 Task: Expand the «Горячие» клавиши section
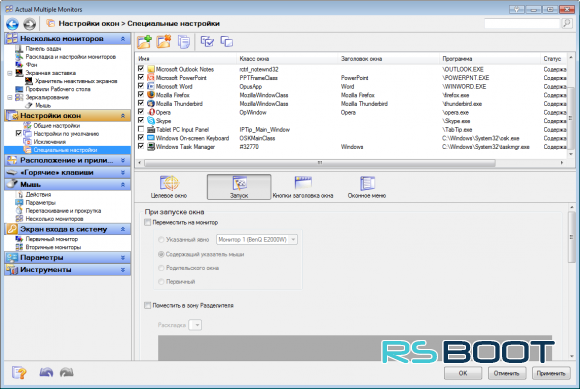(123, 173)
